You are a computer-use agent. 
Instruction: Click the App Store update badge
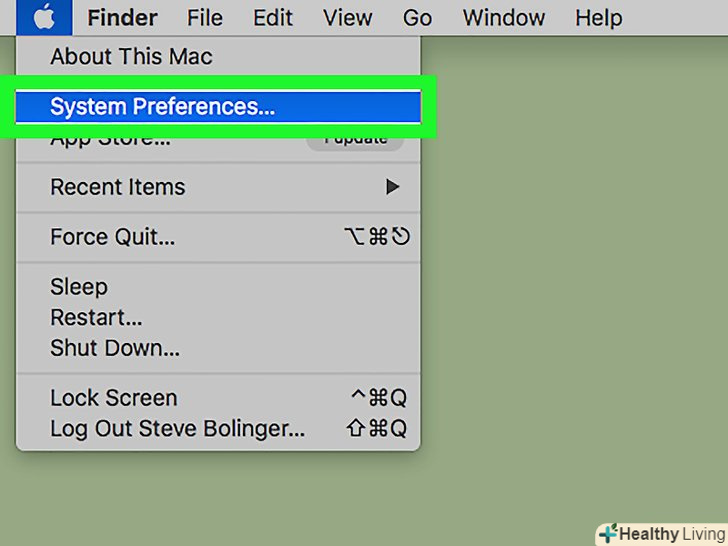coord(355,139)
